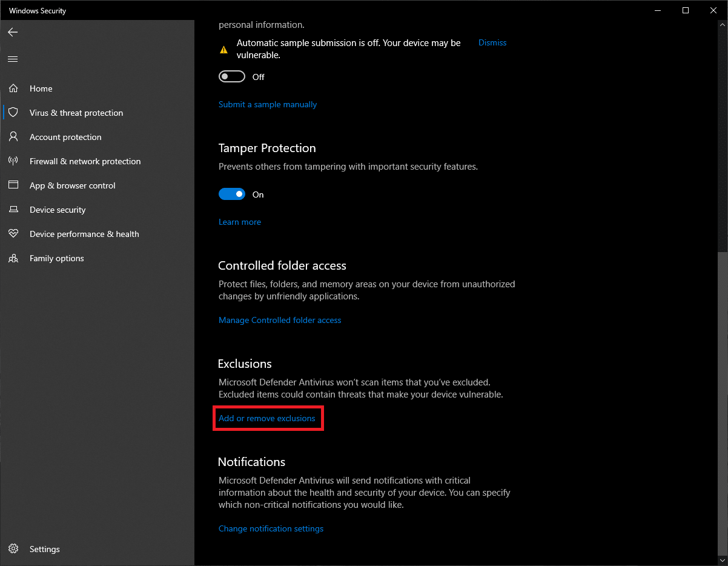This screenshot has height=566, width=728.
Task: Open Tamper Protection Learn more link
Action: [x=240, y=222]
